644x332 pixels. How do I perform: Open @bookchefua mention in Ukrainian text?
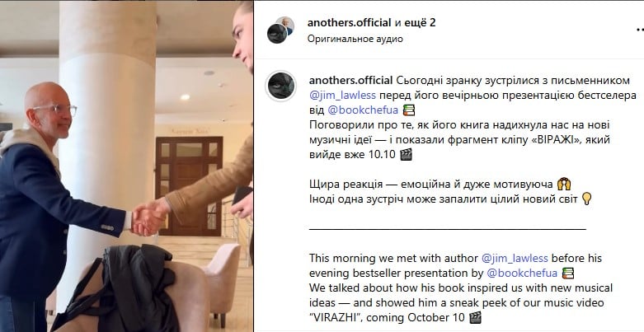tap(363, 110)
